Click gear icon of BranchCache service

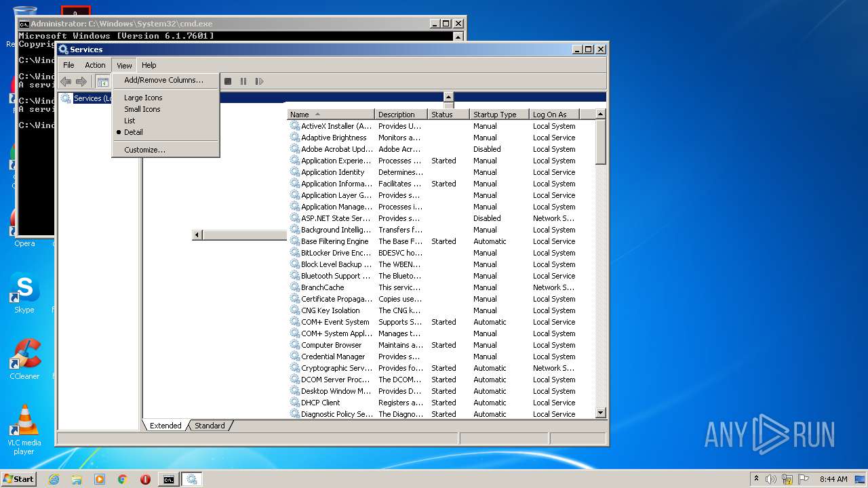(295, 287)
